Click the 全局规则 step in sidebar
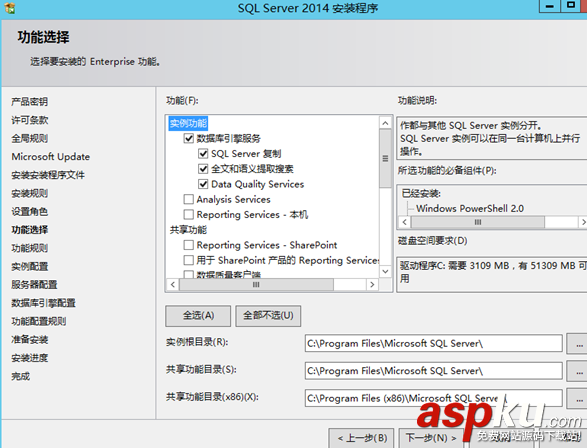The height and width of the screenshot is (448, 587). point(30,138)
